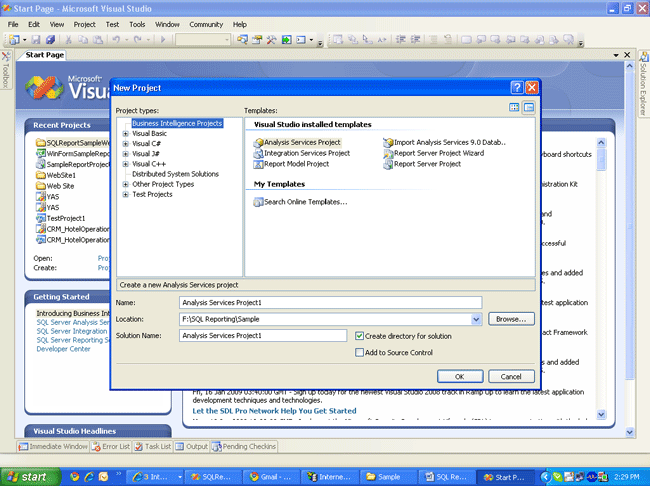
Task: Switch templates to small icons view
Action: (529, 107)
